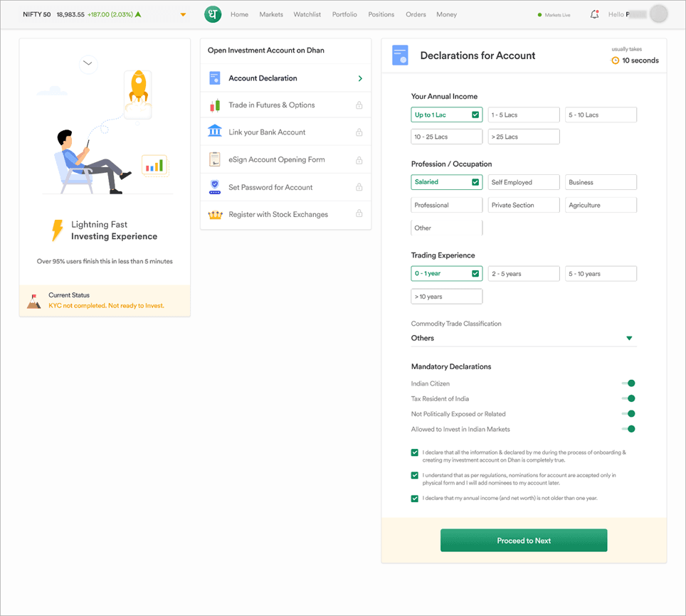Click the eSign Account Opening Form icon
Image resolution: width=686 pixels, height=616 pixels.
(215, 159)
